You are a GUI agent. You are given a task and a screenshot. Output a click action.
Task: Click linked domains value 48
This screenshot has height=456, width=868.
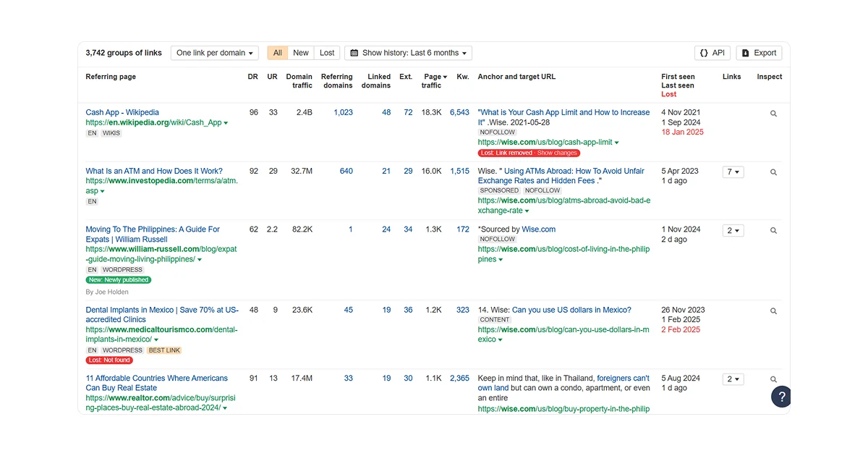(386, 113)
